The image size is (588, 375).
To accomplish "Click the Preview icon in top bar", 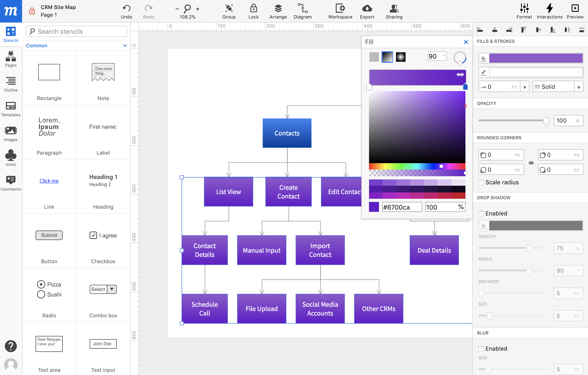I will click(575, 8).
